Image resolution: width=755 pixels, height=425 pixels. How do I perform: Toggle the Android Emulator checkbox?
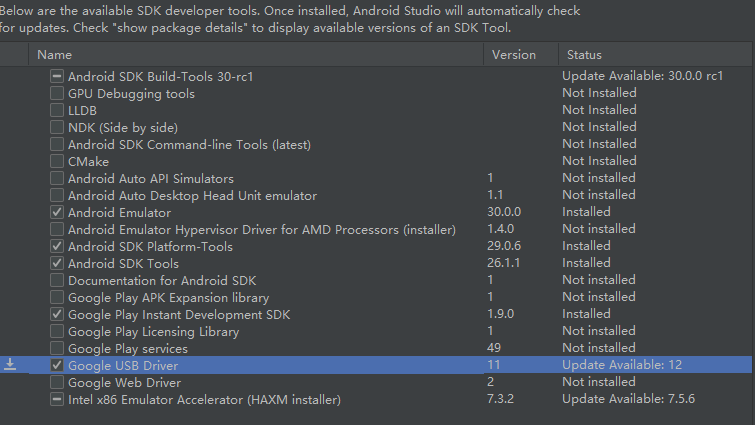pos(57,212)
